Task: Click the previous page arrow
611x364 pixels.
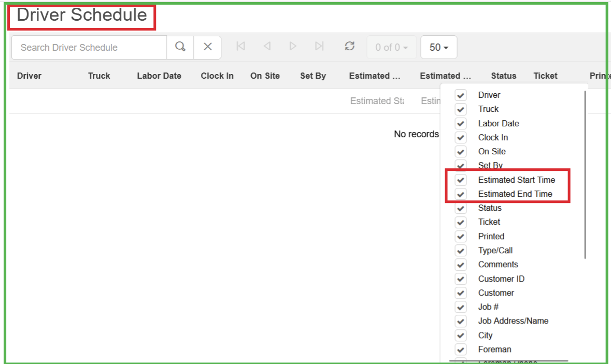Action: point(267,47)
